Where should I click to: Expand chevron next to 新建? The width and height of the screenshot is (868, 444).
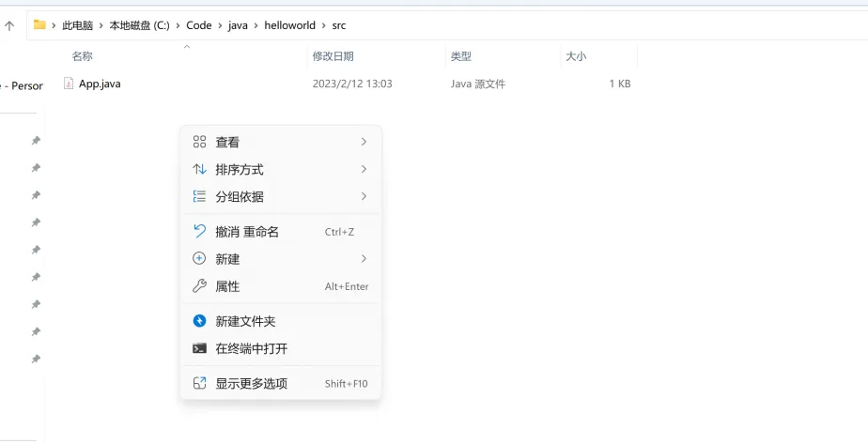[364, 259]
